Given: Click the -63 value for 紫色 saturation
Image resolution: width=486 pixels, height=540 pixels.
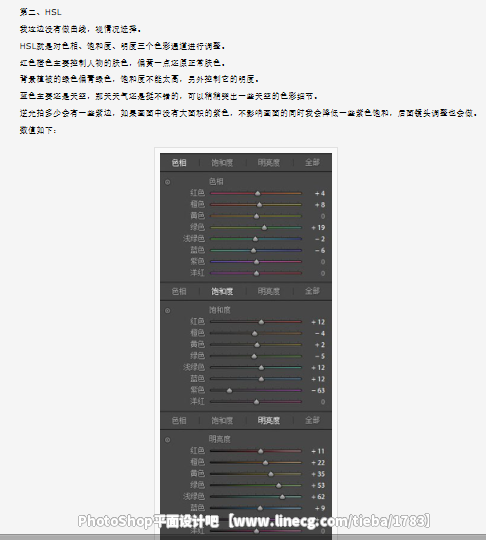Looking at the screenshot, I should pyautogui.click(x=318, y=391).
